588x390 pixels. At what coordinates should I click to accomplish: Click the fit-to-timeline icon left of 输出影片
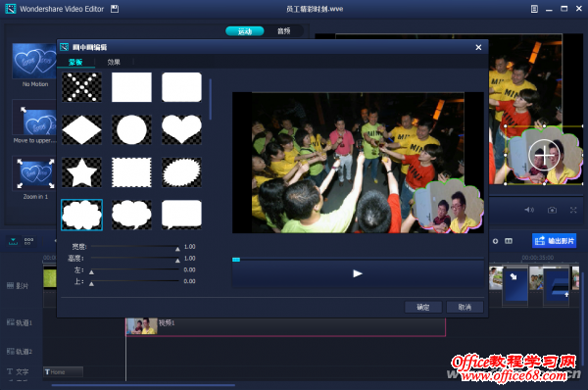point(509,241)
